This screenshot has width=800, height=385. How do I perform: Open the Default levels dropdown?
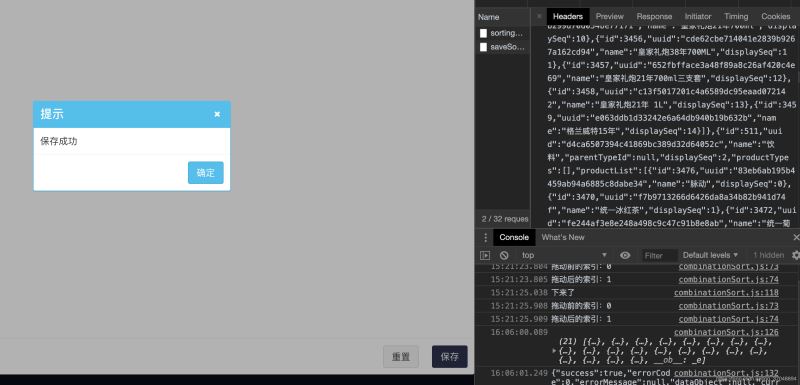[x=710, y=255]
